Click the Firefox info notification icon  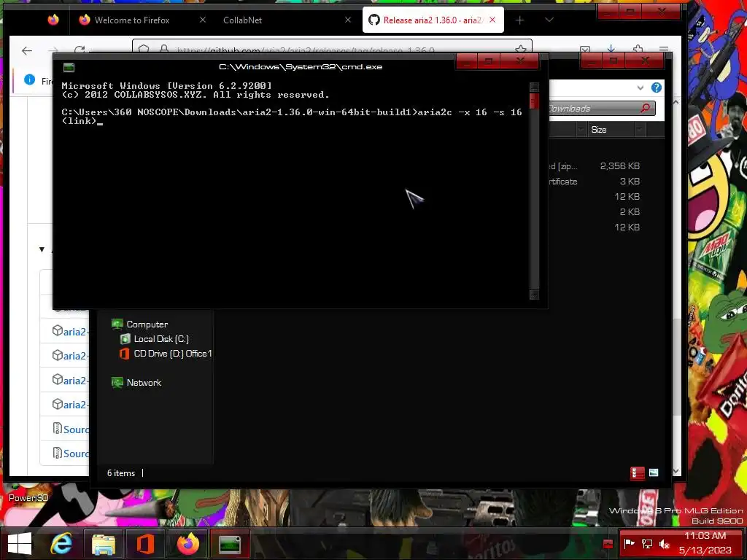(29, 79)
